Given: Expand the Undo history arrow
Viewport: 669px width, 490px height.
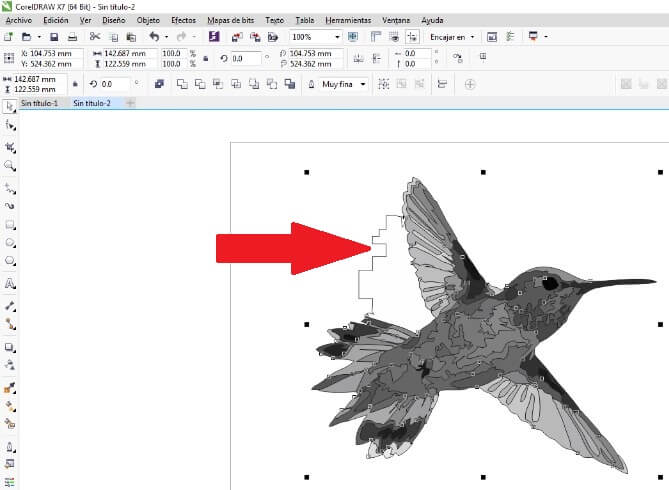Looking at the screenshot, I should pyautogui.click(x=166, y=37).
